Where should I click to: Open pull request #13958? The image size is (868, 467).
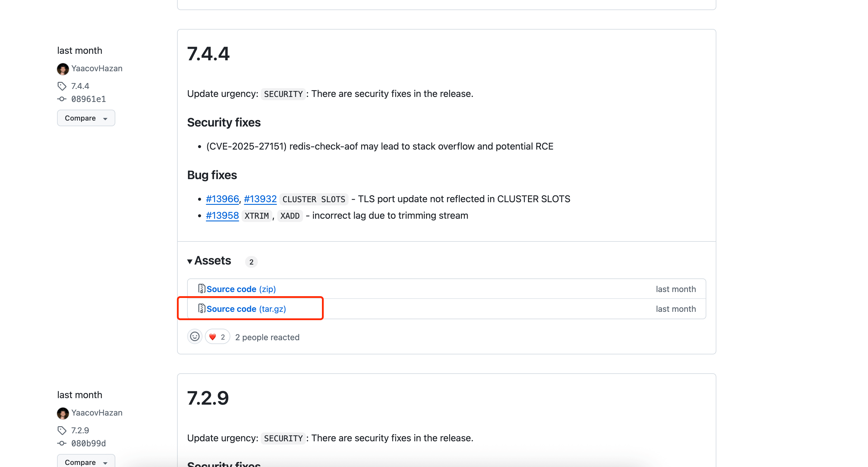222,216
